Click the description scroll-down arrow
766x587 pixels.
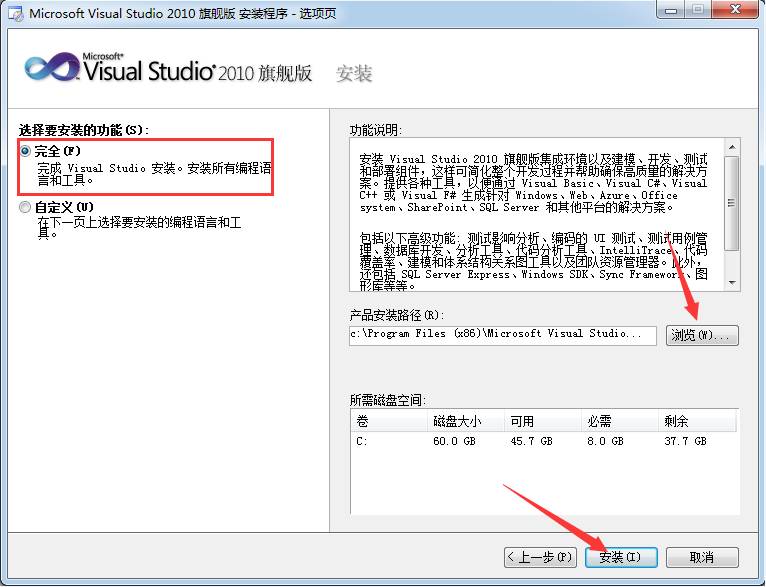(x=732, y=283)
